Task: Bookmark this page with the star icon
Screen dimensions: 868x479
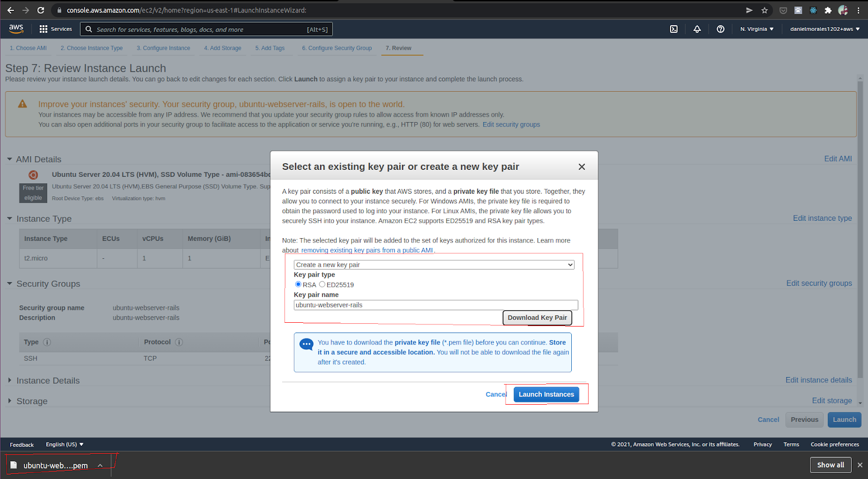Action: (x=764, y=10)
